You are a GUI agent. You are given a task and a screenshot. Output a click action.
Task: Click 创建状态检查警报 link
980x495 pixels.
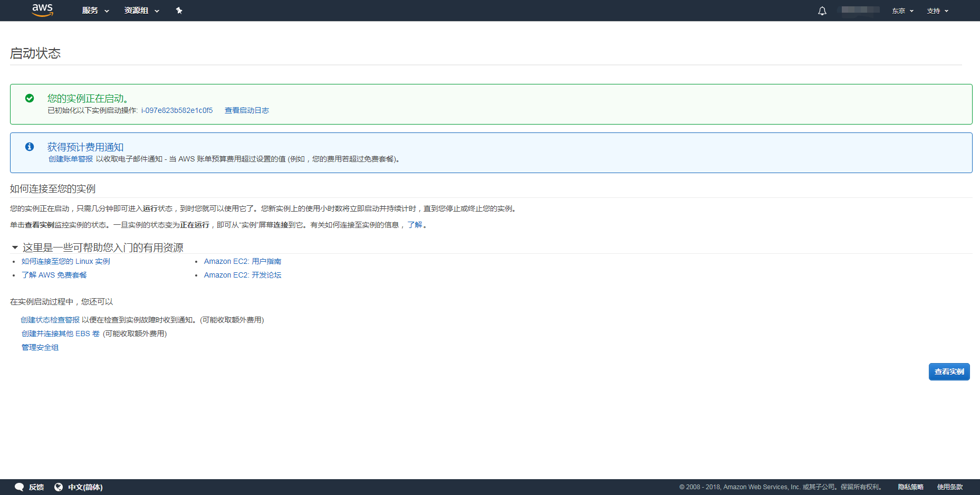tap(50, 320)
